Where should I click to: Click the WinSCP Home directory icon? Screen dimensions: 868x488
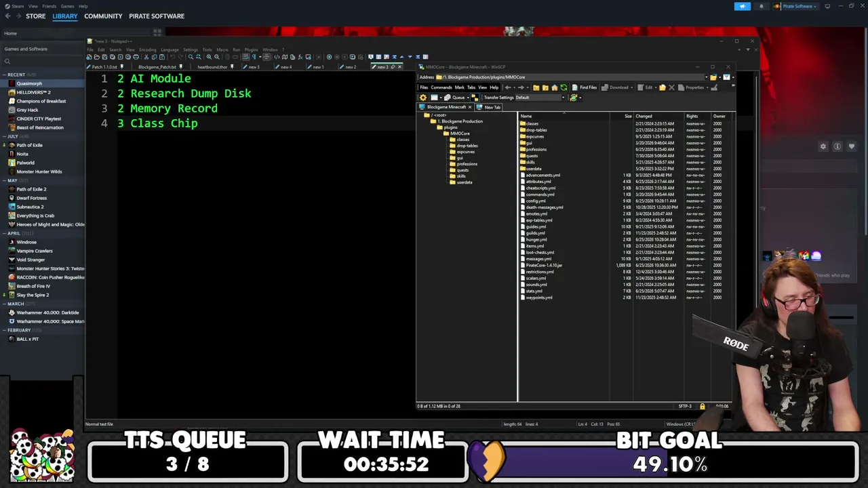[x=555, y=87]
